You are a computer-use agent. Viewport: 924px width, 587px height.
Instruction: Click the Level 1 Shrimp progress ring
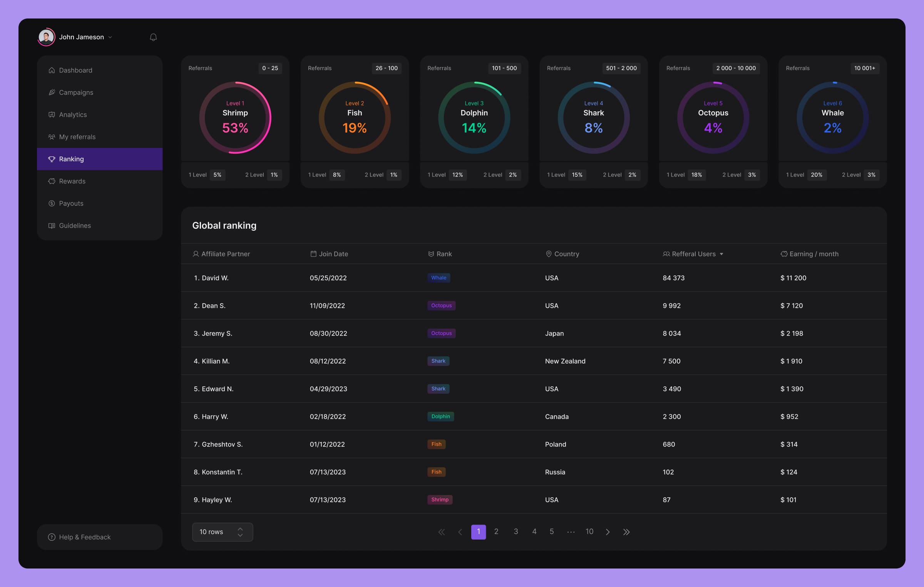[235, 117]
